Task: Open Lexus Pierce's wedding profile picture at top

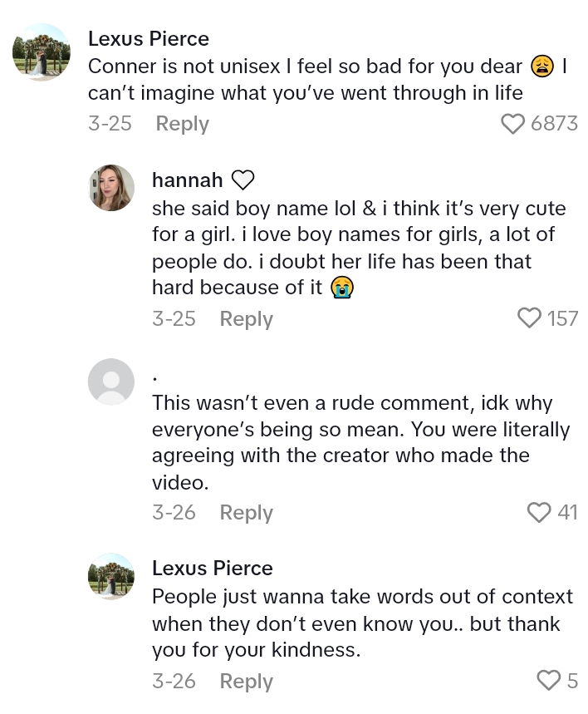Action: click(x=42, y=52)
